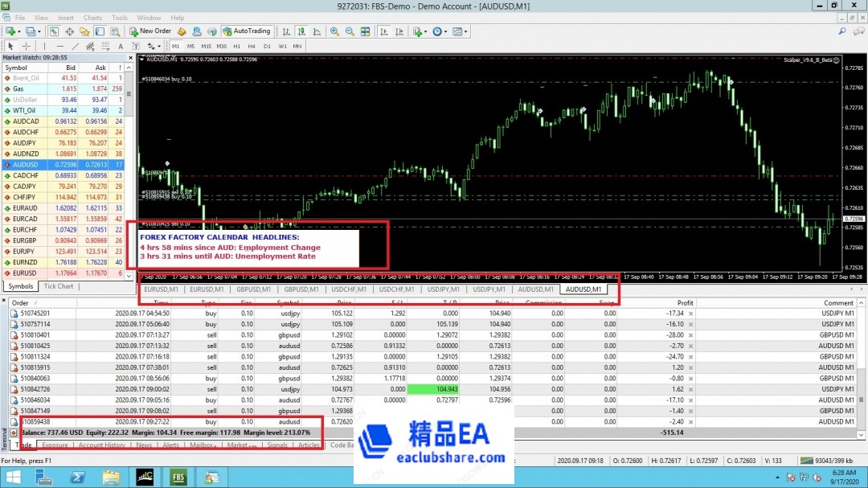Select the Crosshair tool

pos(26,47)
